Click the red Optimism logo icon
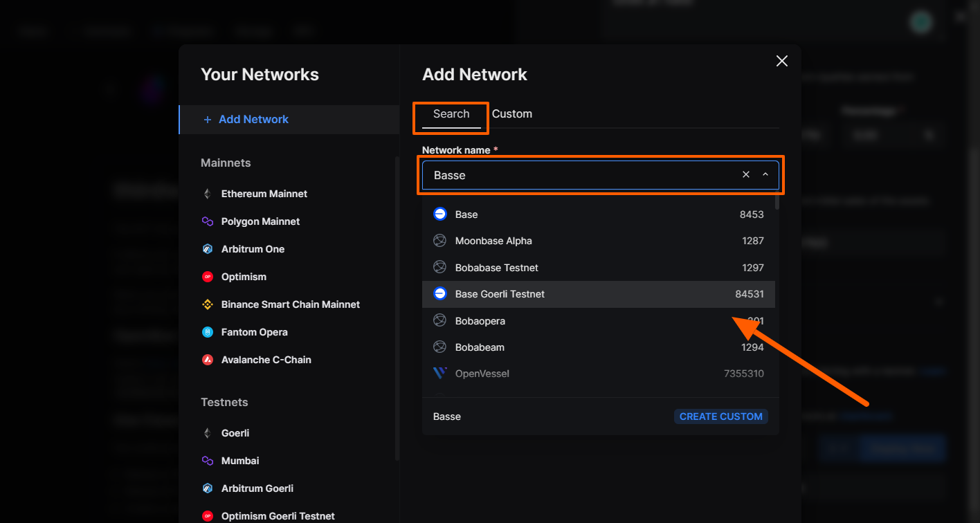 coord(207,277)
